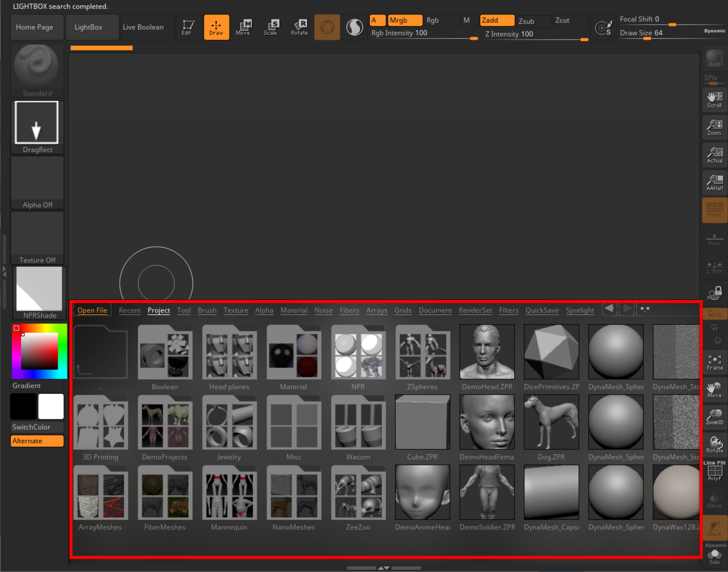Click the Open File button

[x=92, y=310]
